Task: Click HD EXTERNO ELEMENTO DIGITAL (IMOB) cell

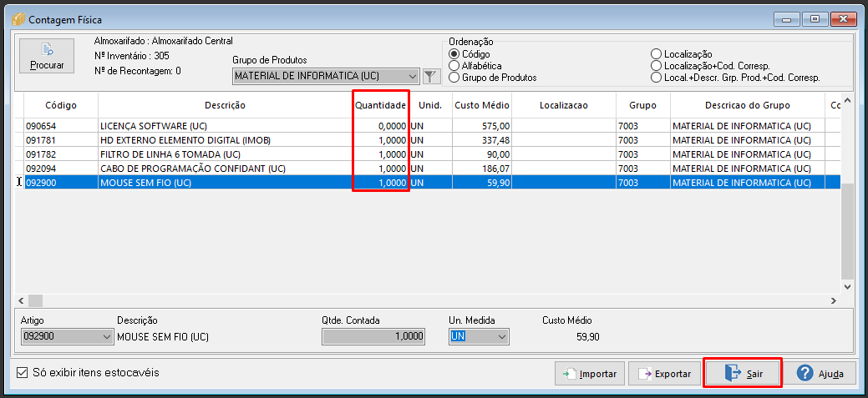Action: [226, 140]
